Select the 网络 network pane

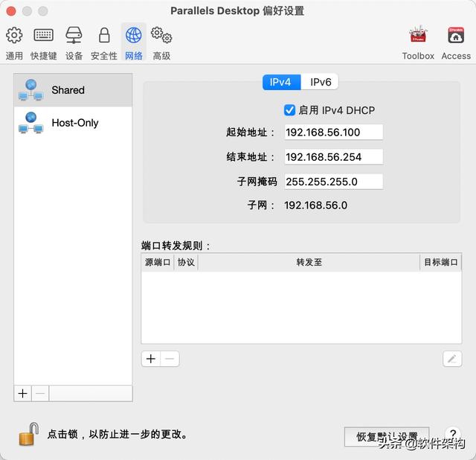pyautogui.click(x=134, y=42)
